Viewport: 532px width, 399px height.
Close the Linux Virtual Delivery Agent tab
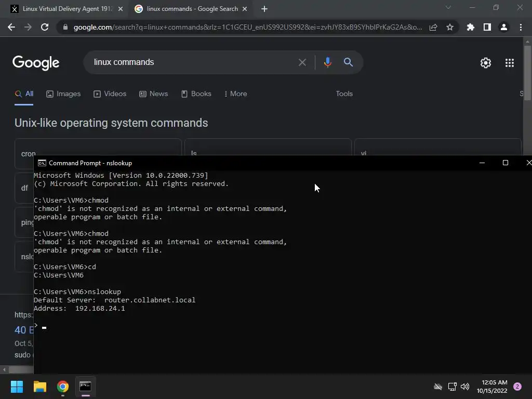121,9
